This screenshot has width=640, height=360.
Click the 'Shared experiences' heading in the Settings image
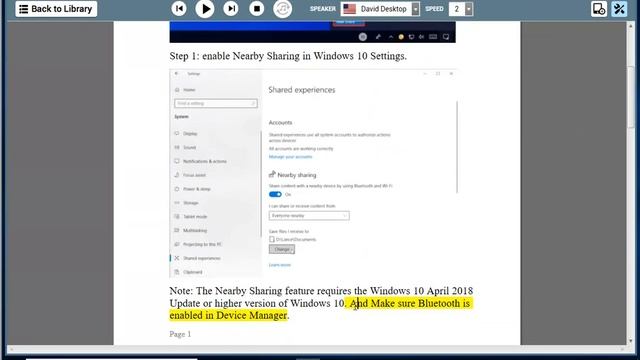[302, 90]
